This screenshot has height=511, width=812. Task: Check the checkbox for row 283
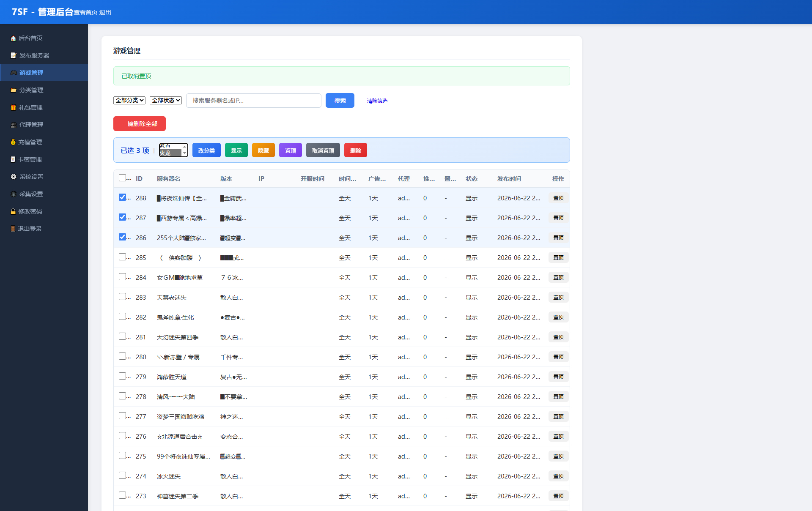(x=122, y=296)
